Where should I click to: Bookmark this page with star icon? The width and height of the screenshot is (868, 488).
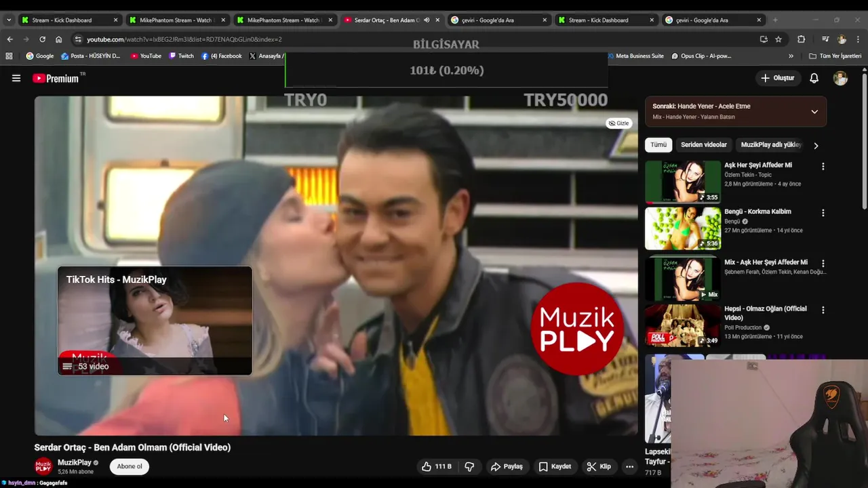click(778, 39)
